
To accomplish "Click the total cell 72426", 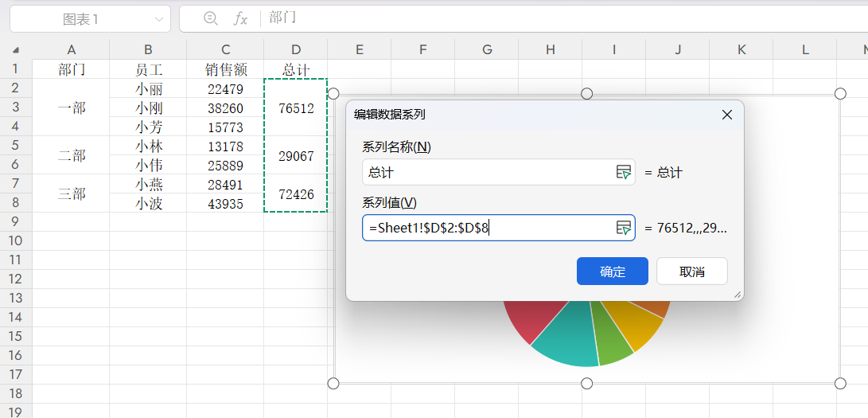I will tap(296, 193).
